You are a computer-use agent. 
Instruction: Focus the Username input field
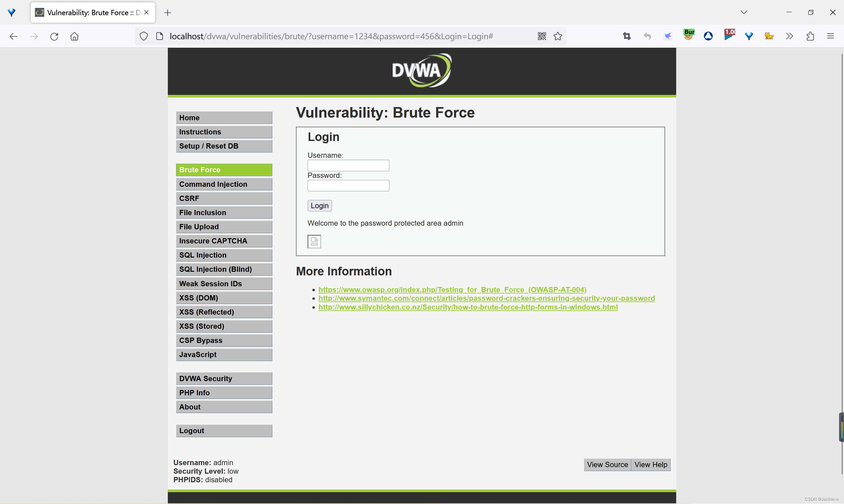point(348,166)
